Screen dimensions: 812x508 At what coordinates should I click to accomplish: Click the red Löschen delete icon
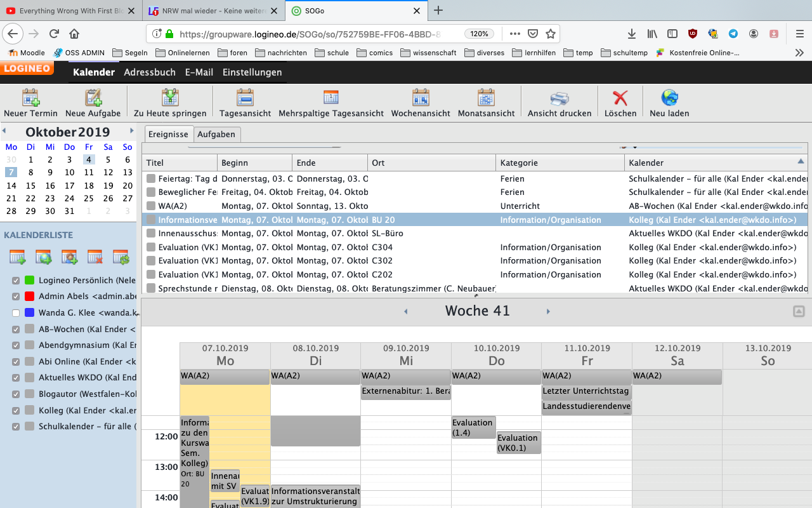point(620,98)
